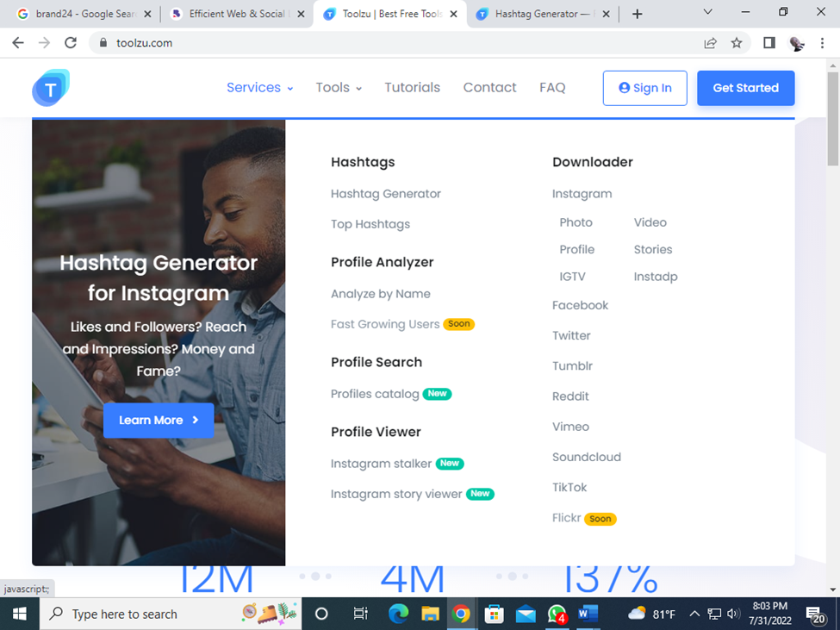Screen dimensions: 840x630
Task: Switch to the Hashtag Generator tab
Action: (x=542, y=14)
